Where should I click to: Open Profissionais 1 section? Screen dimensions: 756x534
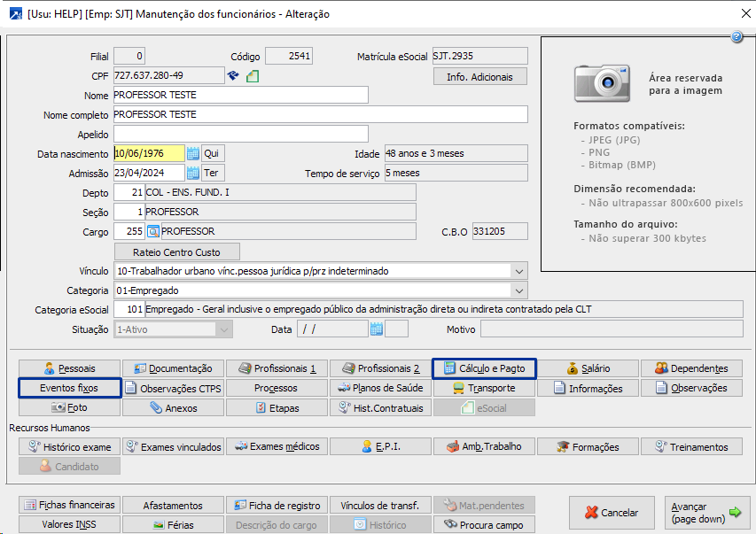coord(277,368)
